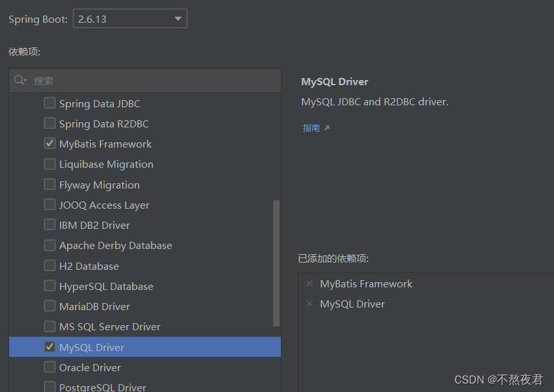The width and height of the screenshot is (554, 392).
Task: Open the 指南 guide link
Action: tap(311, 128)
